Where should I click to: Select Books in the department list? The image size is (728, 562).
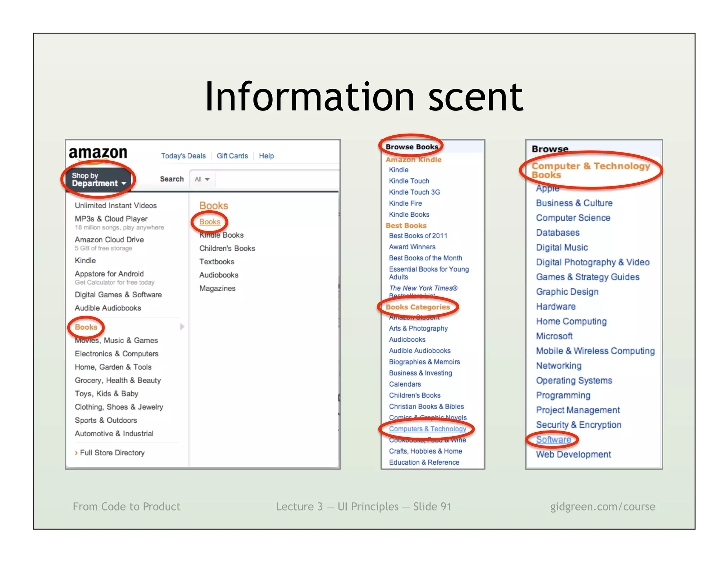[x=86, y=327]
